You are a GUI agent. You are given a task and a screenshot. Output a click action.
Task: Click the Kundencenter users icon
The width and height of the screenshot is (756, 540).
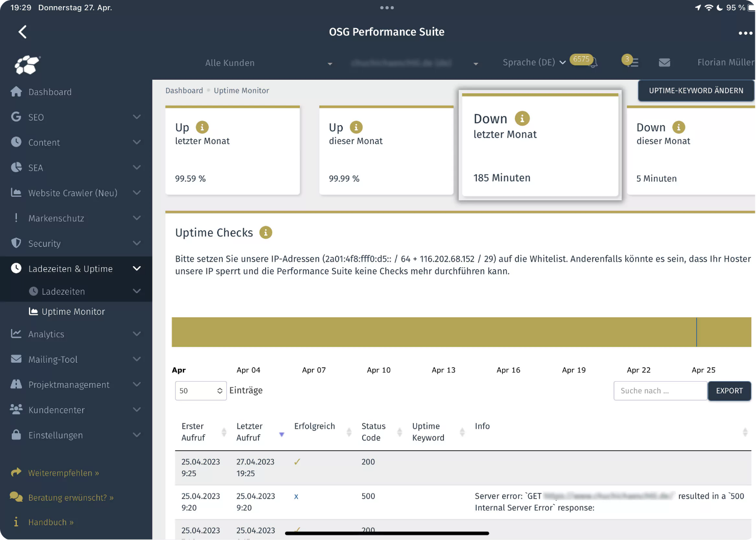pyautogui.click(x=16, y=409)
